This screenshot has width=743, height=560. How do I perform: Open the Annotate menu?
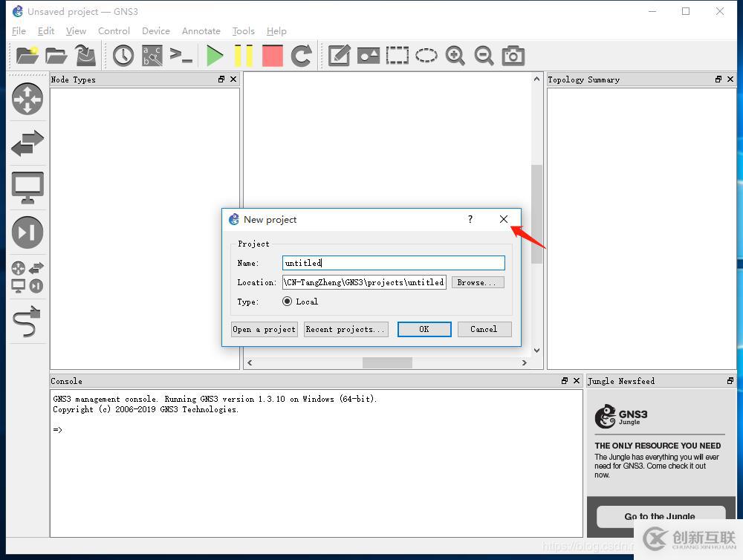click(201, 31)
